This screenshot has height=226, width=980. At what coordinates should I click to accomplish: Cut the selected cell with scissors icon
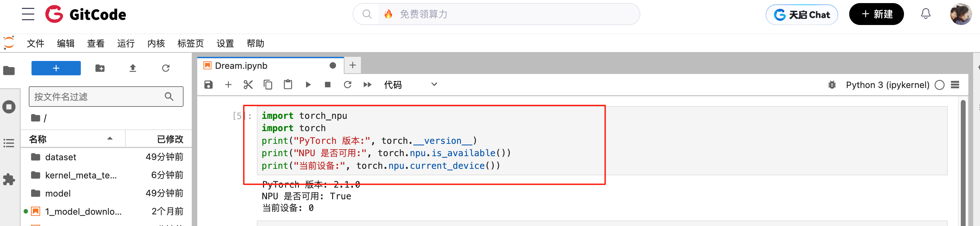[x=248, y=85]
